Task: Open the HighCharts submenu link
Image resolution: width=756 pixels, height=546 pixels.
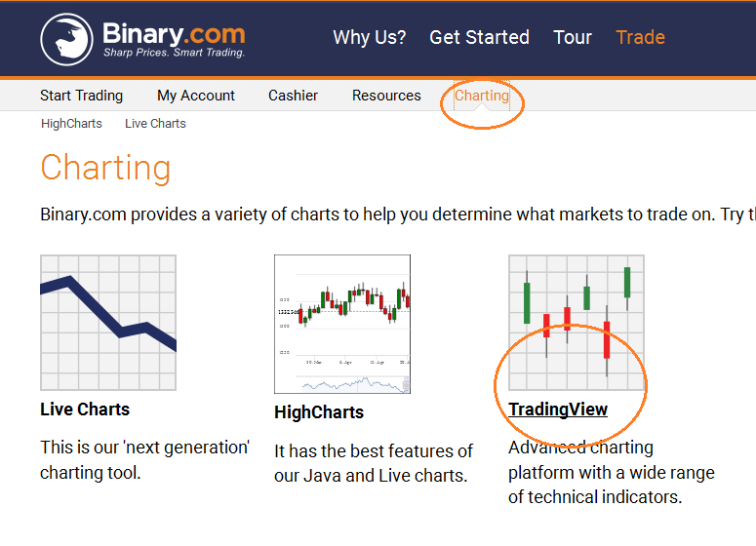Action: 71,124
